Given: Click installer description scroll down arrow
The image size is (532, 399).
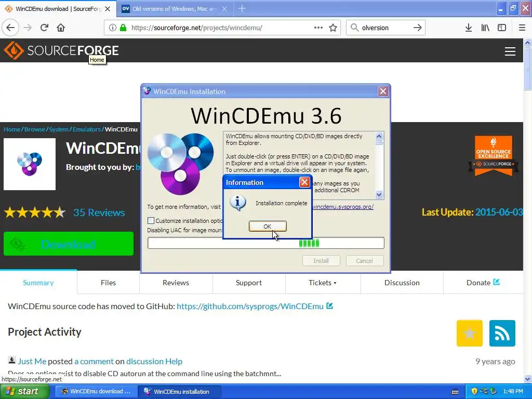Looking at the screenshot, I should tap(379, 194).
